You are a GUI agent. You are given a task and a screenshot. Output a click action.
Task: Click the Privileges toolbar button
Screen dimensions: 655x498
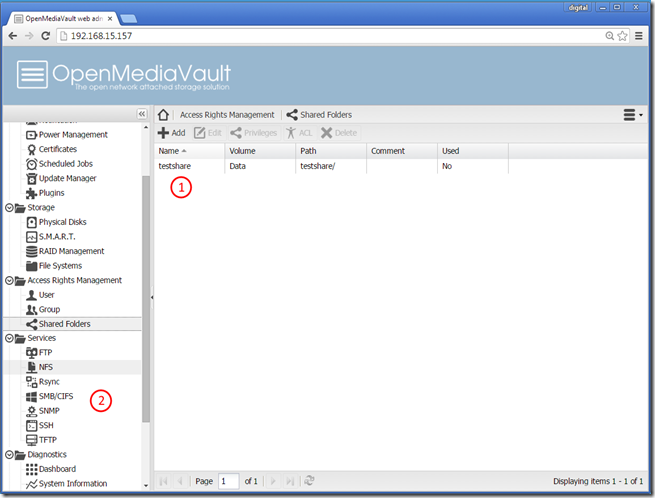pyautogui.click(x=254, y=133)
